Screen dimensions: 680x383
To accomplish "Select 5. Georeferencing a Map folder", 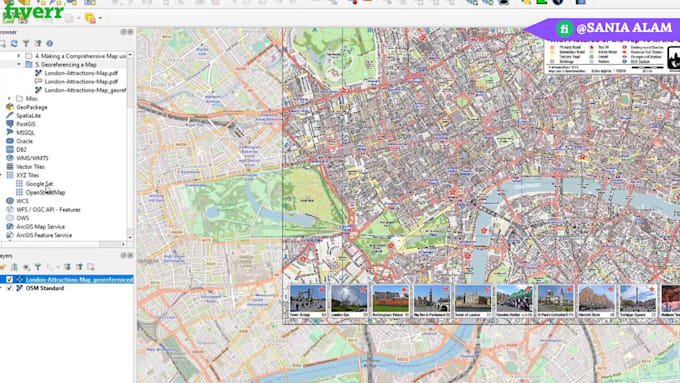I will point(65,65).
